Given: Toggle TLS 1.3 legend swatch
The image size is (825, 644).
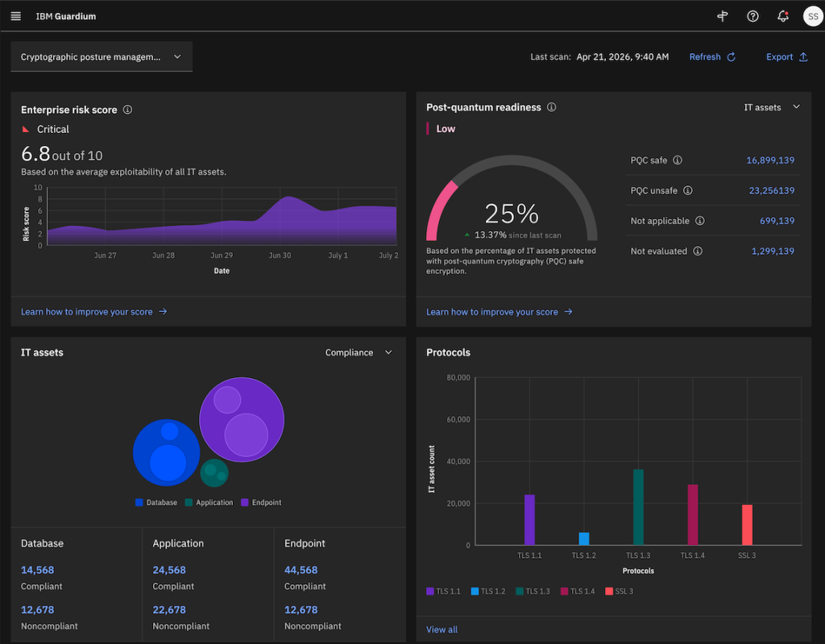Looking at the screenshot, I should pos(520,592).
